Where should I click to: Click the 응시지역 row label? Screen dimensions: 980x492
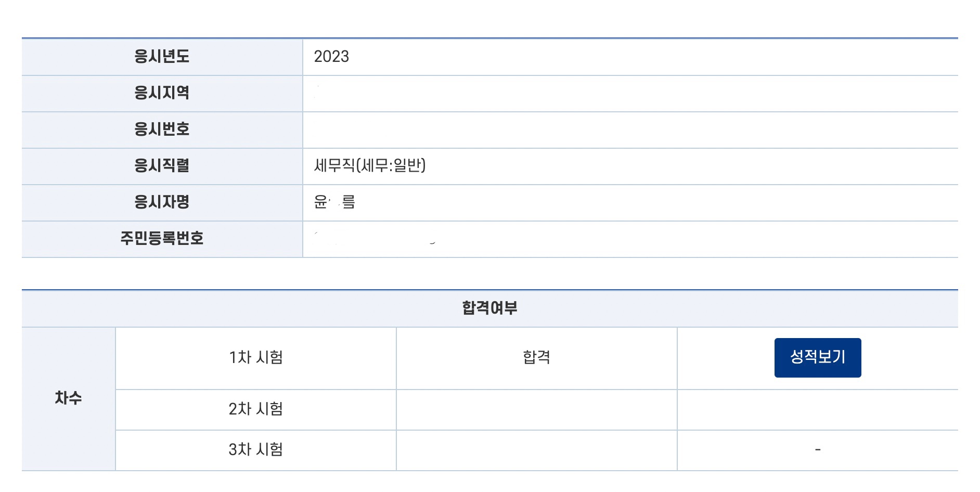pos(162,93)
